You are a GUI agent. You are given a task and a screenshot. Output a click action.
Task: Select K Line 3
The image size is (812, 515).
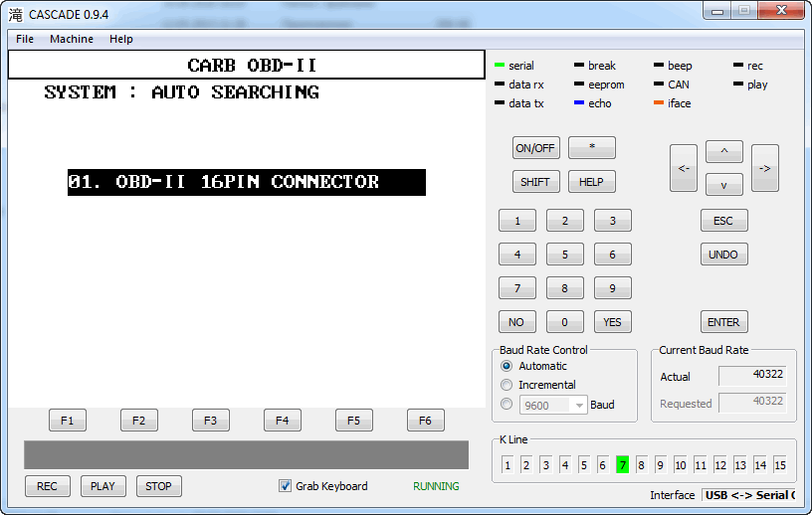[x=546, y=465]
